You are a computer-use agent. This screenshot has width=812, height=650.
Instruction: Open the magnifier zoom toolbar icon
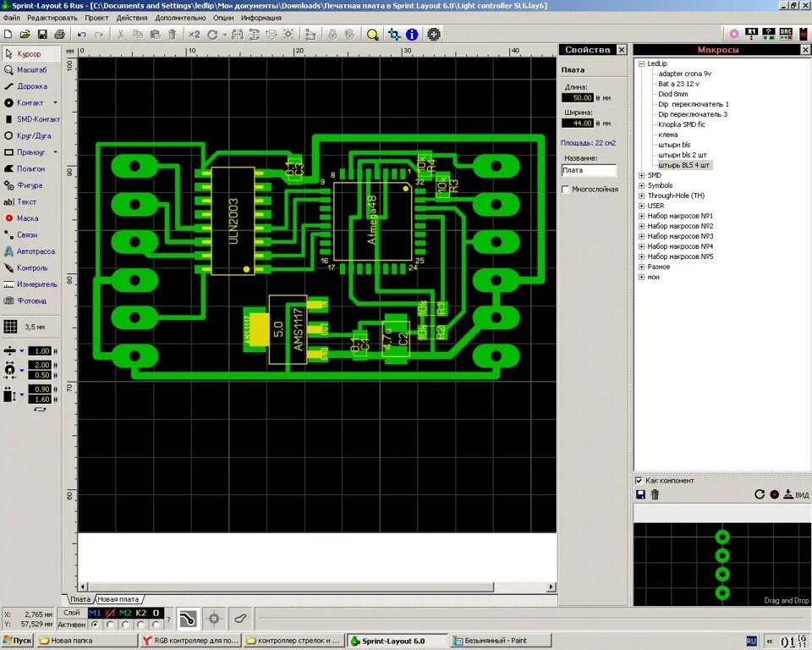[x=372, y=34]
